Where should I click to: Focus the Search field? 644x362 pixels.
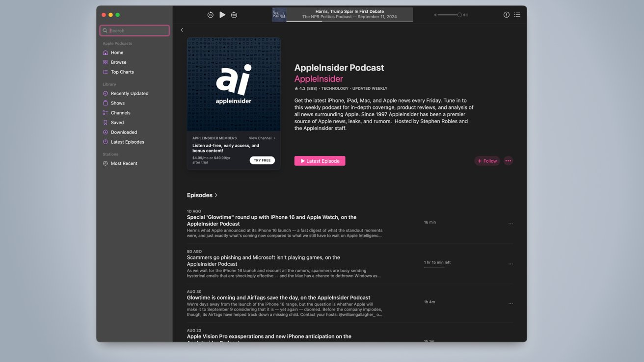click(134, 30)
